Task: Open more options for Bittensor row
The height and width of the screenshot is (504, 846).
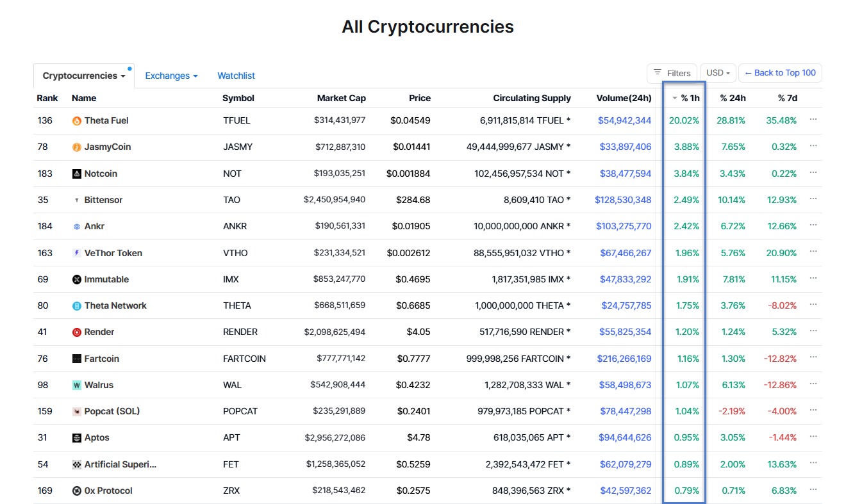Action: 813,199
